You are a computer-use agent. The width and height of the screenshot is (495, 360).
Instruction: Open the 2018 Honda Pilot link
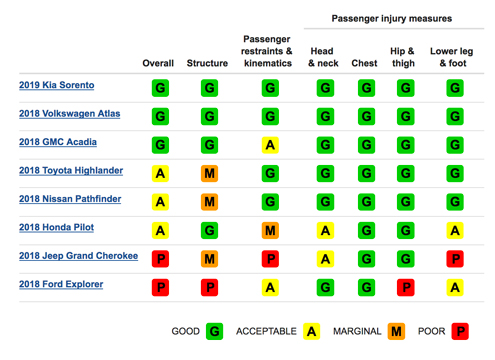point(56,227)
